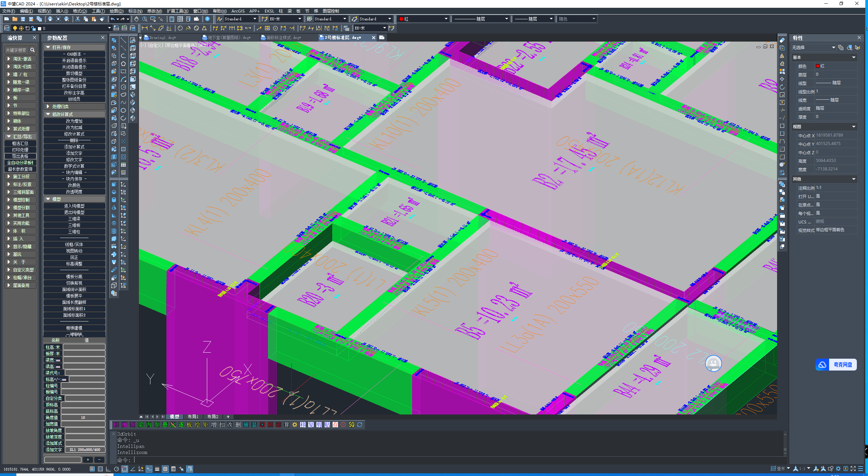Select the Erase tool in modify toolbar
868x476 pixels.
pos(782,40)
